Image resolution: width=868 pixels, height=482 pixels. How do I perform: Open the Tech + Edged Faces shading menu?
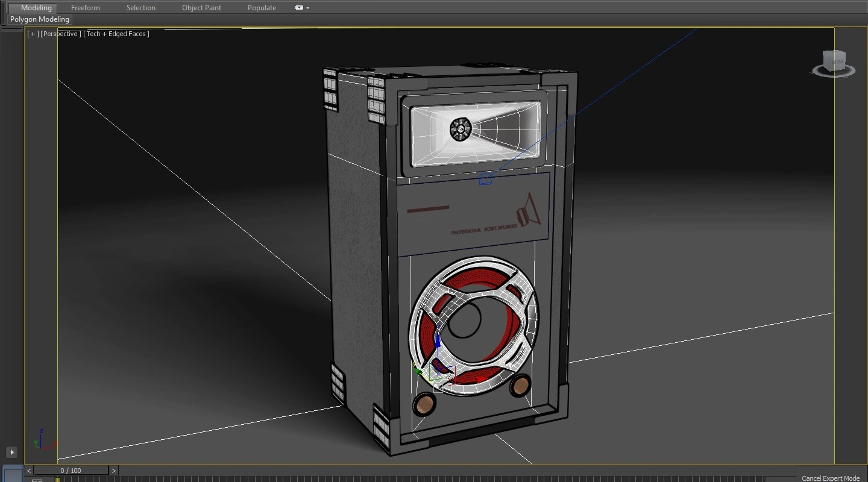[x=116, y=34]
